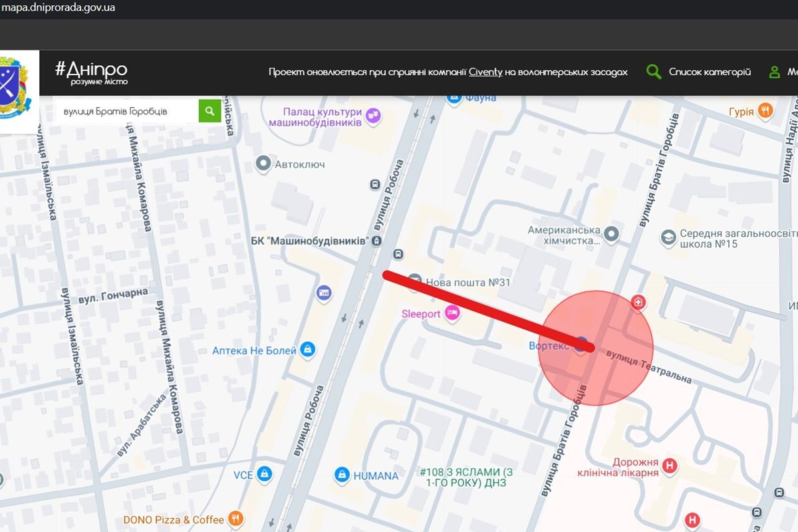The image size is (798, 532).
Task: Click the Автоключ location pin
Action: coord(264,163)
